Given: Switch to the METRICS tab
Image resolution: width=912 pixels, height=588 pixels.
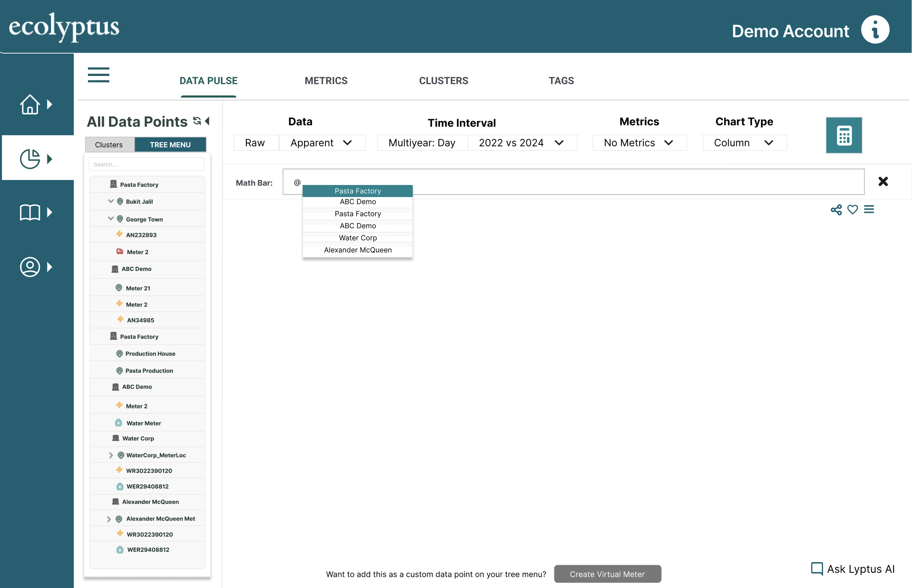Looking at the screenshot, I should [x=326, y=81].
